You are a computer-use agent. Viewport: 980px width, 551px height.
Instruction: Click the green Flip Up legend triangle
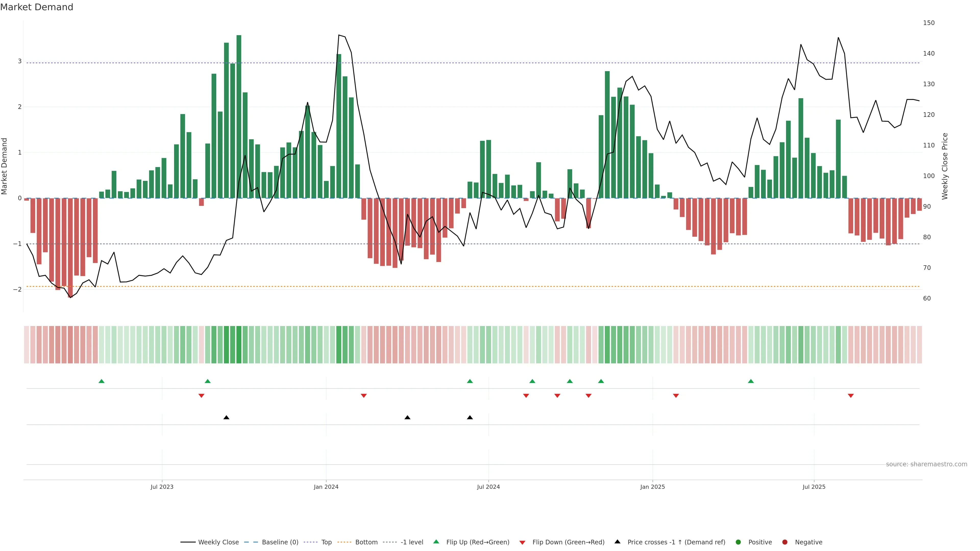(x=436, y=542)
